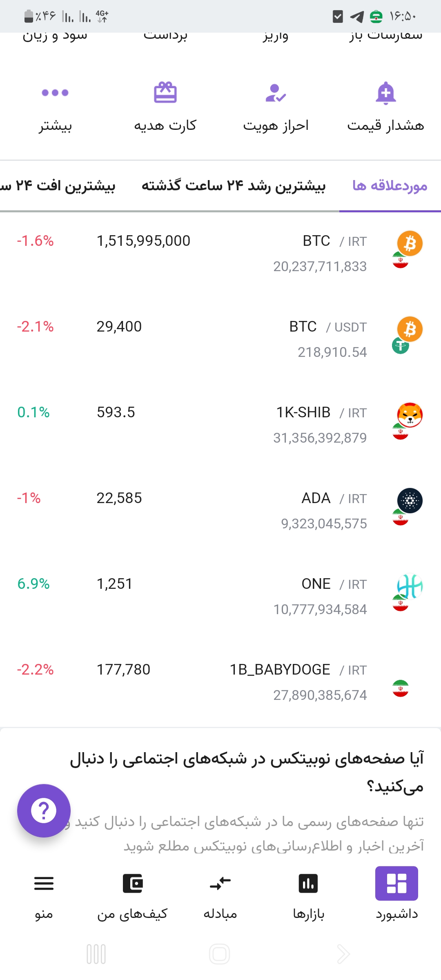This screenshot has width=441, height=980.
Task: Open the BTC / USDT market row
Action: 220,339
